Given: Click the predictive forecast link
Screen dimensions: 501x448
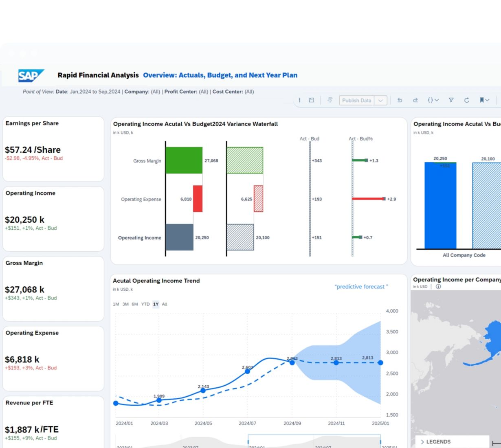Looking at the screenshot, I should [361, 287].
